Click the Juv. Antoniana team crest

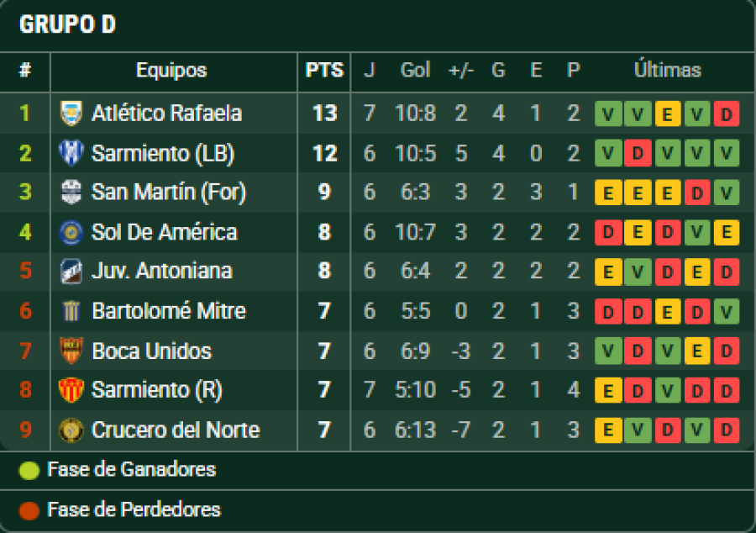(x=71, y=272)
